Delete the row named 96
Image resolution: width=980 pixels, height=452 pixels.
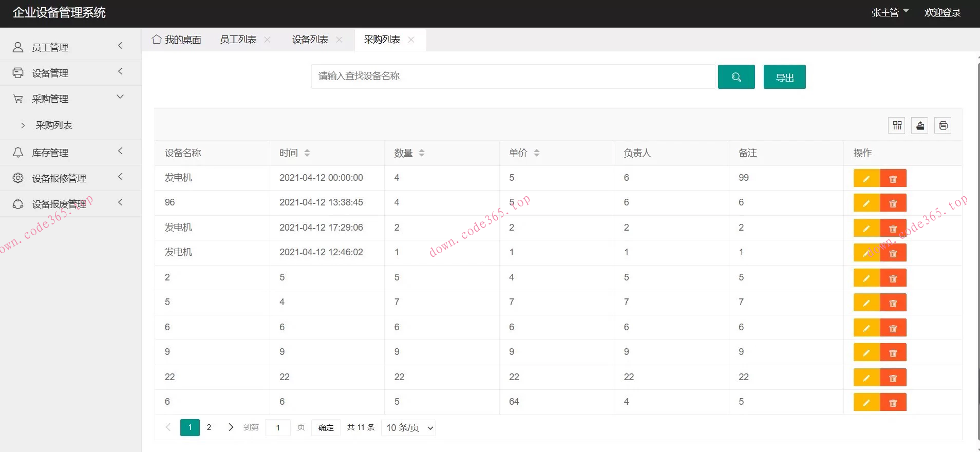893,203
